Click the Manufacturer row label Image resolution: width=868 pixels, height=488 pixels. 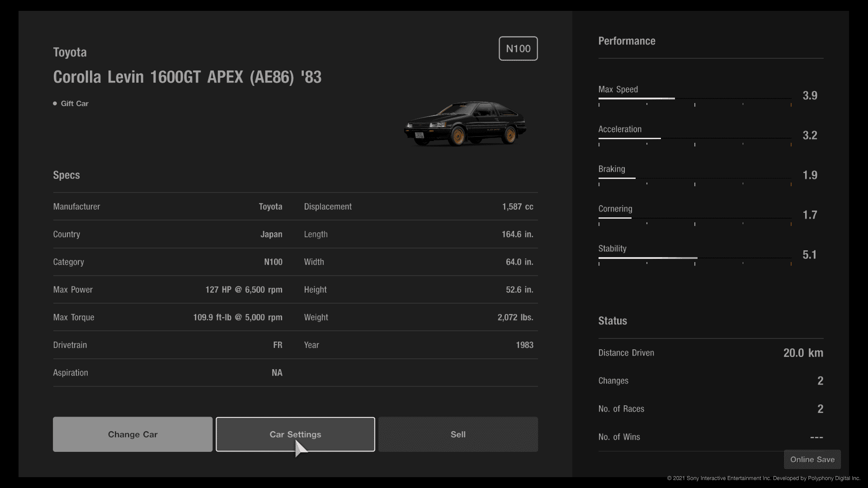pos(76,206)
